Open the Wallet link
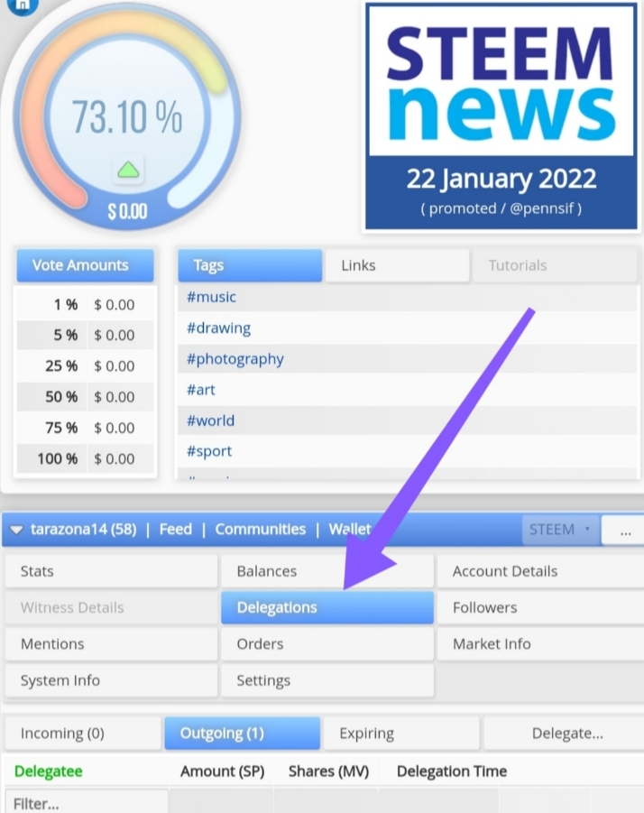This screenshot has width=644, height=813. (x=350, y=530)
